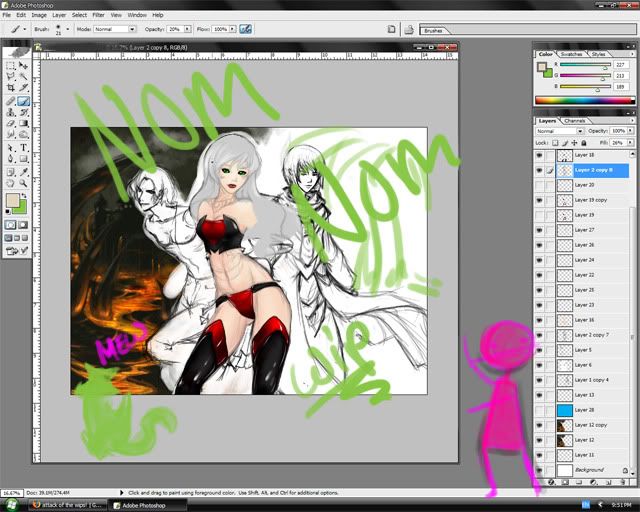
Task: Select the Zoom tool
Action: coord(24,183)
